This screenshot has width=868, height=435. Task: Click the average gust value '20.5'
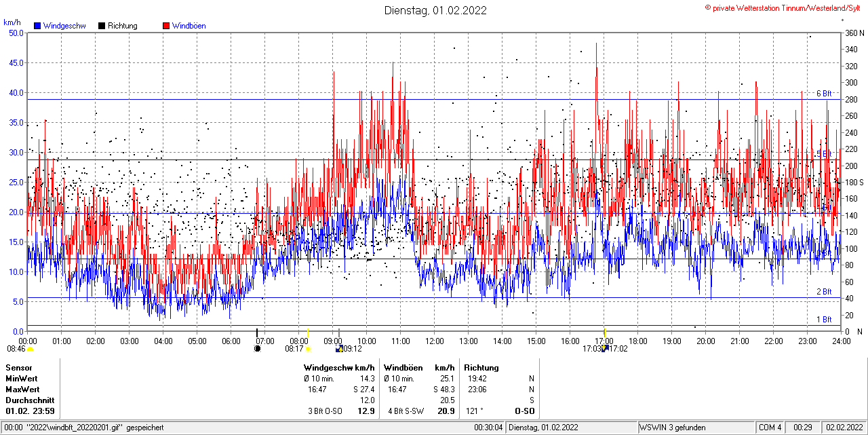click(x=447, y=400)
